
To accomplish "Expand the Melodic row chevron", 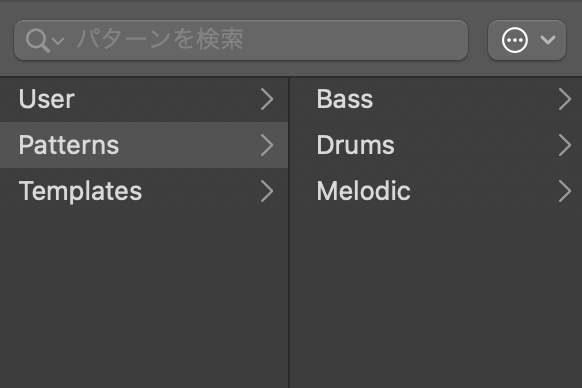I will (565, 191).
